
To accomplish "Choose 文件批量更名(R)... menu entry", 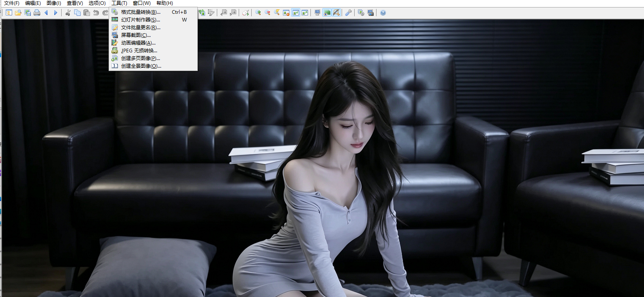I will pyautogui.click(x=153, y=28).
